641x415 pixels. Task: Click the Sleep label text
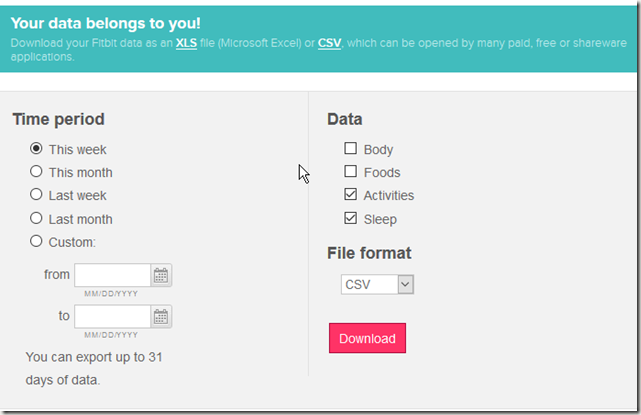tap(380, 219)
